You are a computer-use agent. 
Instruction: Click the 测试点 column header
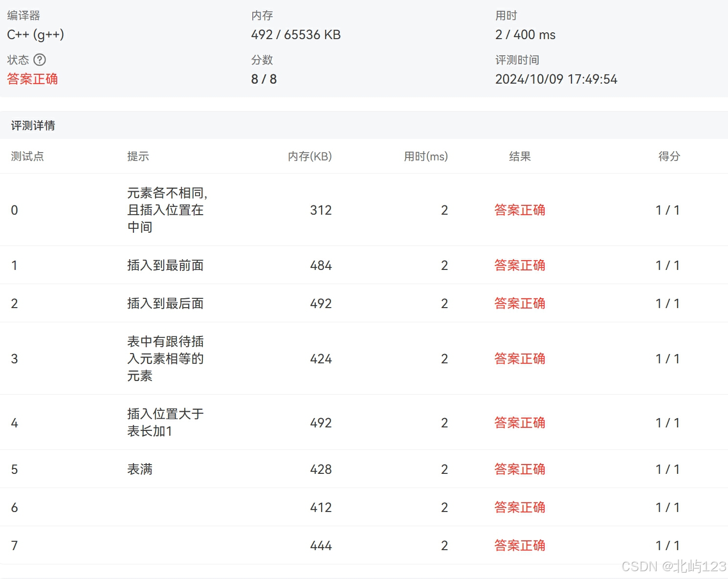pyautogui.click(x=27, y=156)
